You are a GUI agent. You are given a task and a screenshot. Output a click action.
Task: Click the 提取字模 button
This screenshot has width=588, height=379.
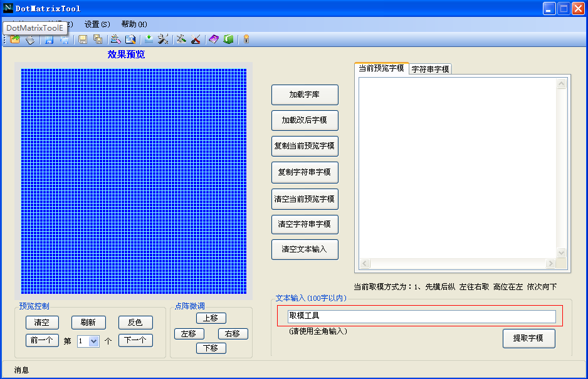coord(528,338)
